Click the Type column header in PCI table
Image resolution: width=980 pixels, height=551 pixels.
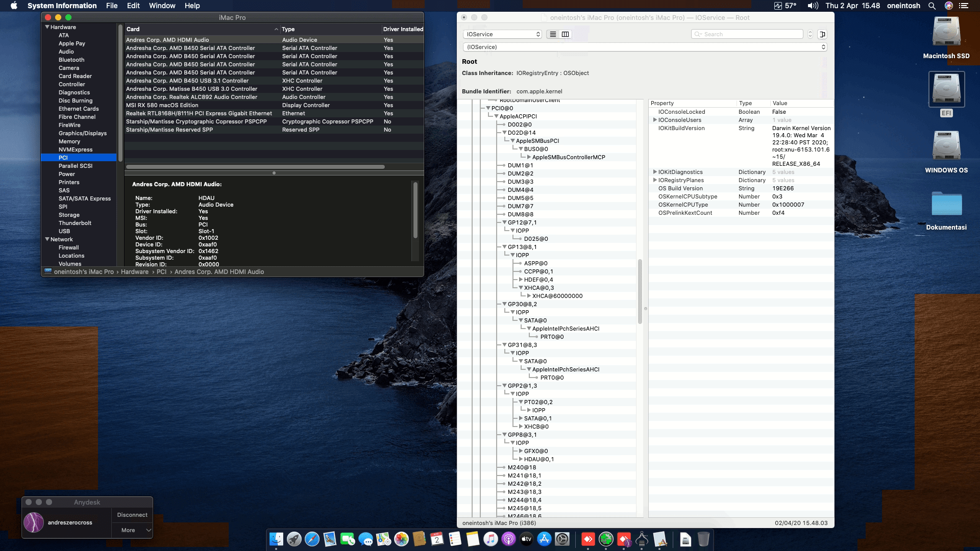(331, 29)
